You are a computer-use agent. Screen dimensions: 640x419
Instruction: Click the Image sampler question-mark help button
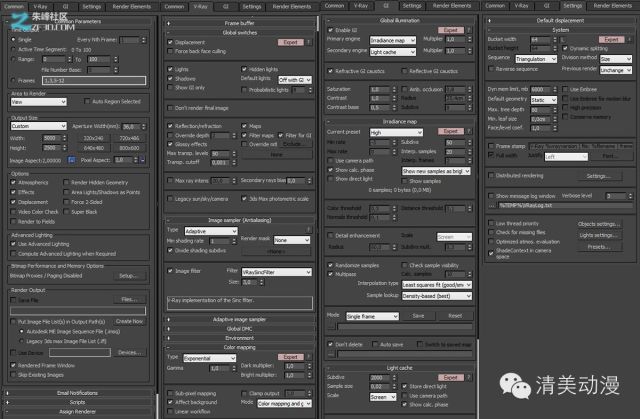click(x=309, y=229)
